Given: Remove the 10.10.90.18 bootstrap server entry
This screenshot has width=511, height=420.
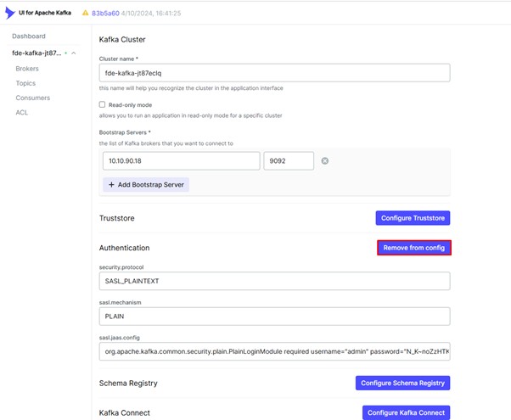Looking at the screenshot, I should pos(325,160).
